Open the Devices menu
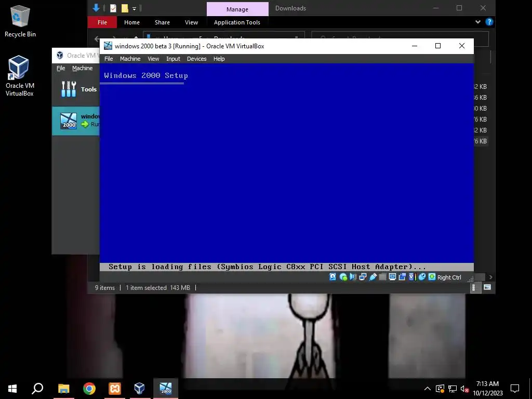The height and width of the screenshot is (399, 532). (196, 59)
